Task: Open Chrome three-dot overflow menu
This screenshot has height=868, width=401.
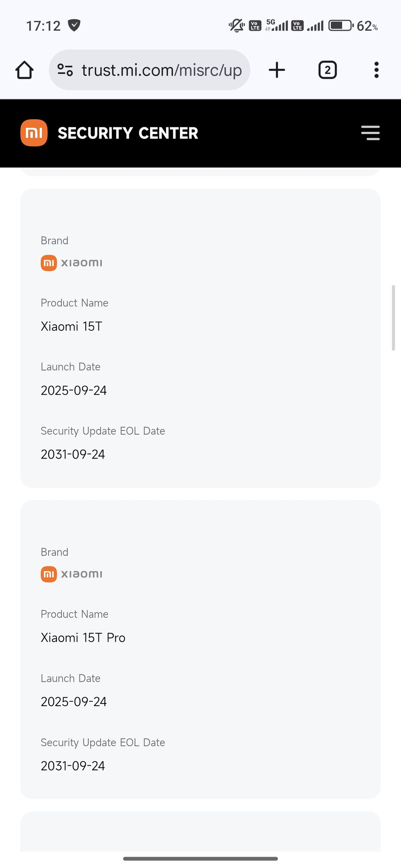Action: (x=376, y=70)
